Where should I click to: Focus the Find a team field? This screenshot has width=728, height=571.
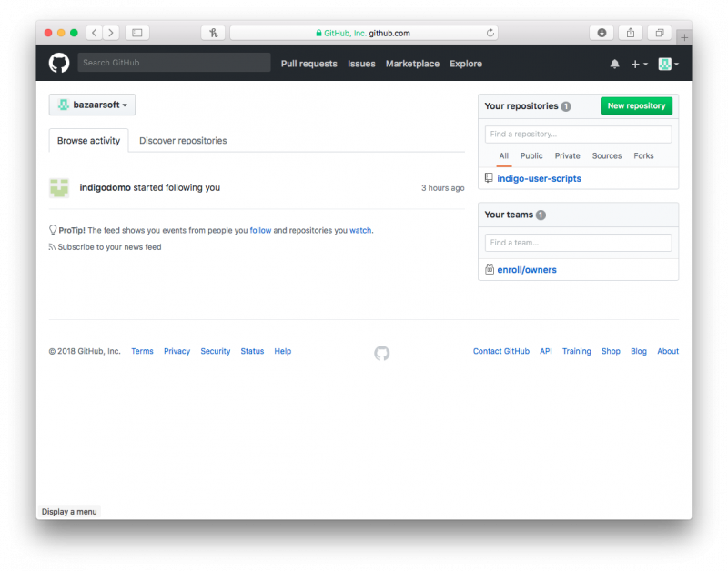[x=578, y=243]
